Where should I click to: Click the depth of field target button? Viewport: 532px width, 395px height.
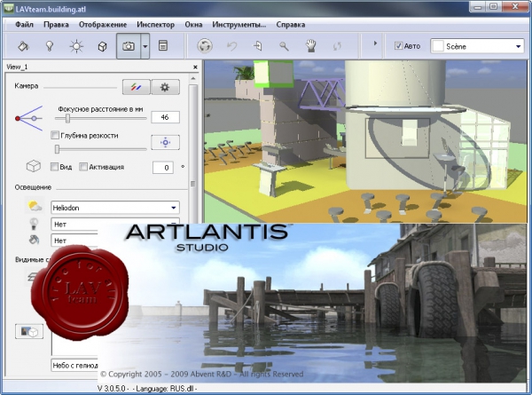click(165, 142)
